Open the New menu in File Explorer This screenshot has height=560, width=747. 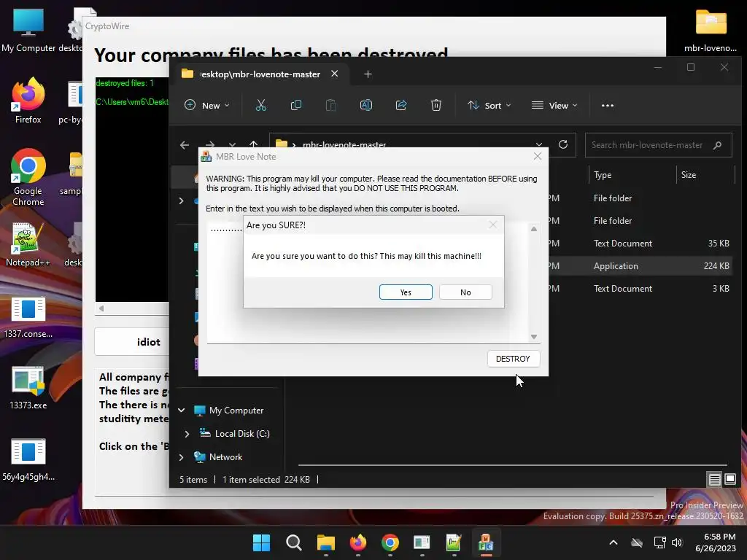coord(206,105)
